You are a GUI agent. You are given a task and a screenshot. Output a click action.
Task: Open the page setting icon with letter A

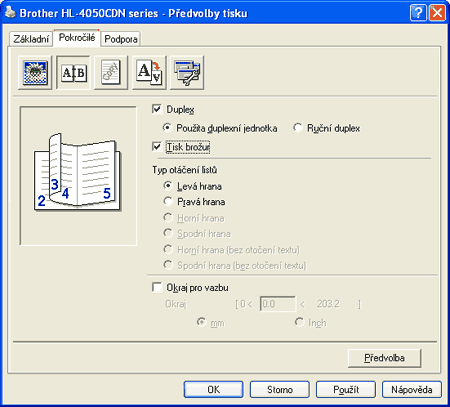click(x=149, y=72)
